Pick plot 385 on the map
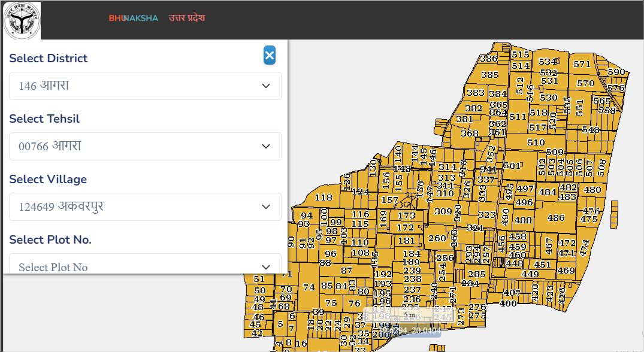This screenshot has width=644, height=352. (489, 75)
